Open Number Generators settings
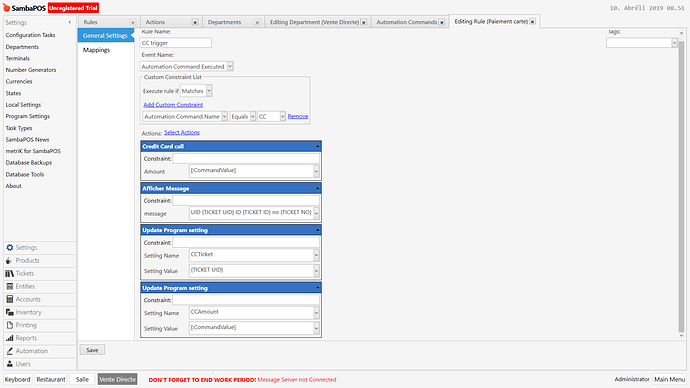690x388 pixels. 31,70
